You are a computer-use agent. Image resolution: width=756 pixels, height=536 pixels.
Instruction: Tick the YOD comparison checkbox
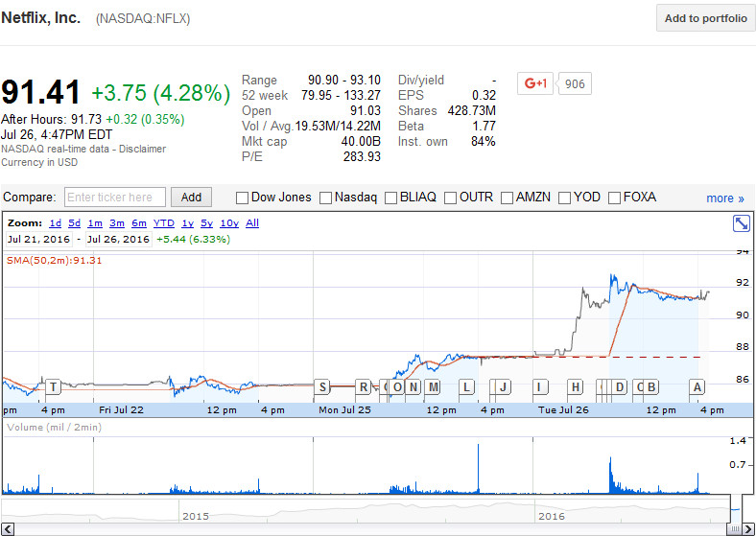(x=564, y=198)
